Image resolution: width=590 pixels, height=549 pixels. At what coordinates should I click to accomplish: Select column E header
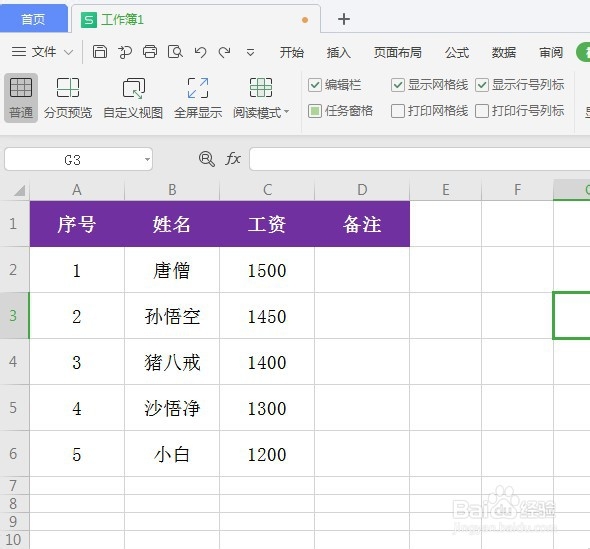pos(446,190)
